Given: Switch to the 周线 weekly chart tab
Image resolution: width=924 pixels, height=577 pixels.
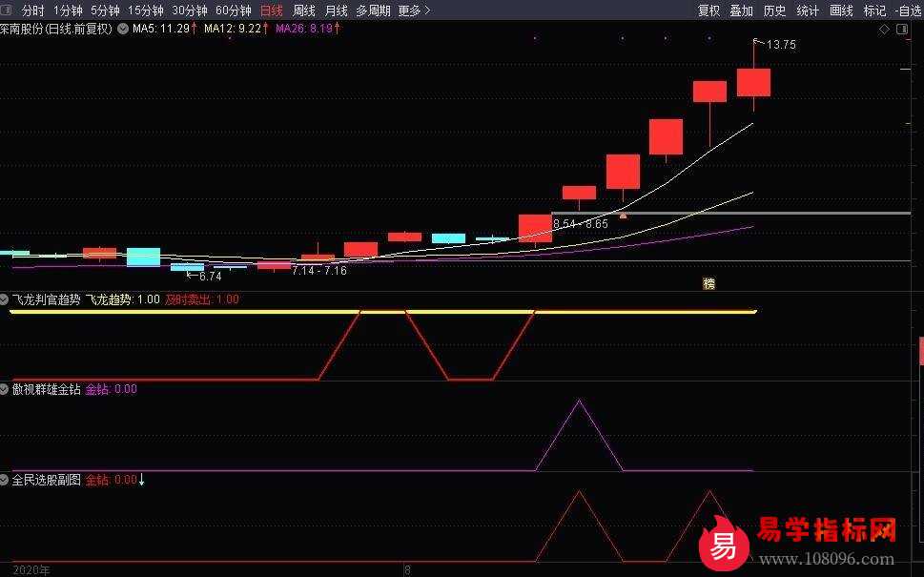Looking at the screenshot, I should [x=303, y=10].
